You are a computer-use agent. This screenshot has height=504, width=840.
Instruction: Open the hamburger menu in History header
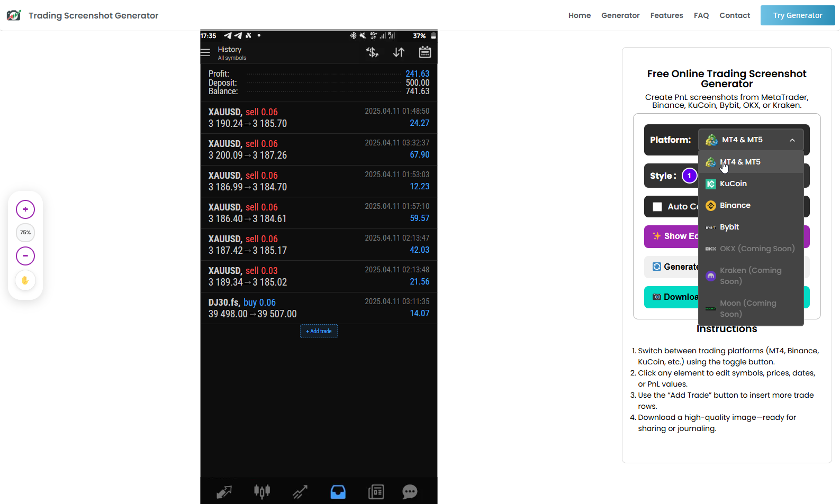click(205, 52)
